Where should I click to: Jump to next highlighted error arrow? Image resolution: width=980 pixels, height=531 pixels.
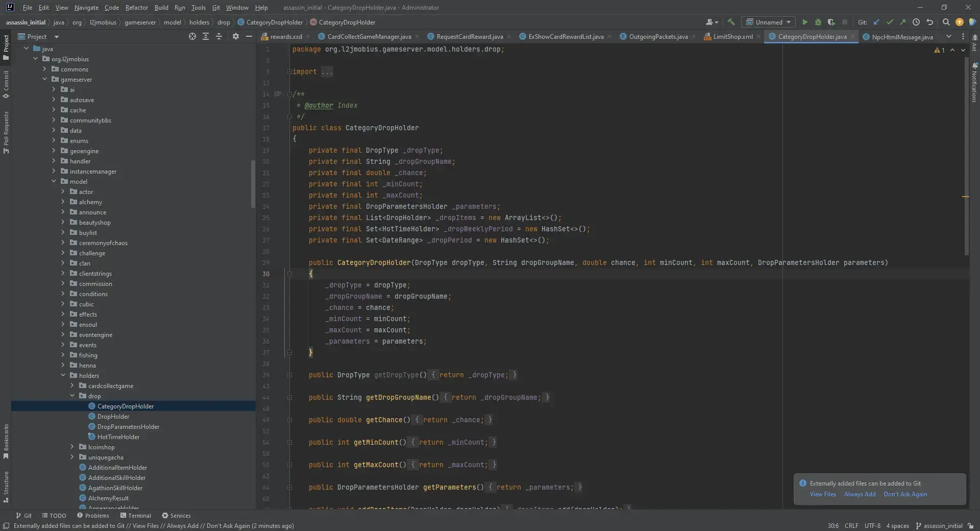tap(963, 50)
